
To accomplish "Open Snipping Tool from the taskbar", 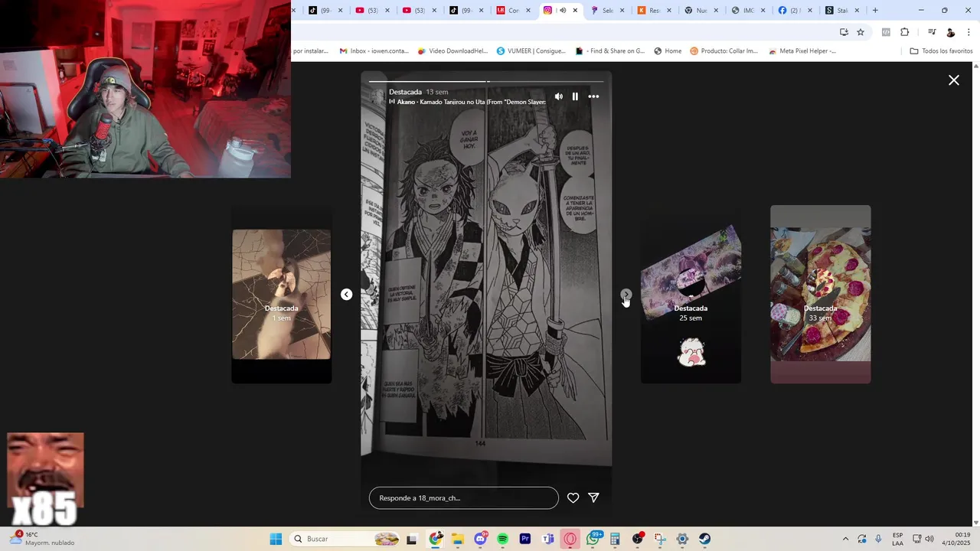I will 660,539.
